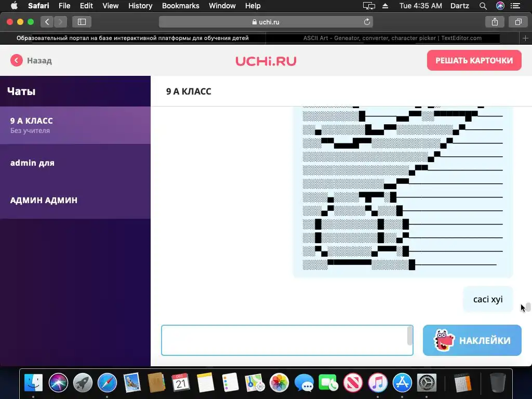Open the Window menu

tap(222, 6)
